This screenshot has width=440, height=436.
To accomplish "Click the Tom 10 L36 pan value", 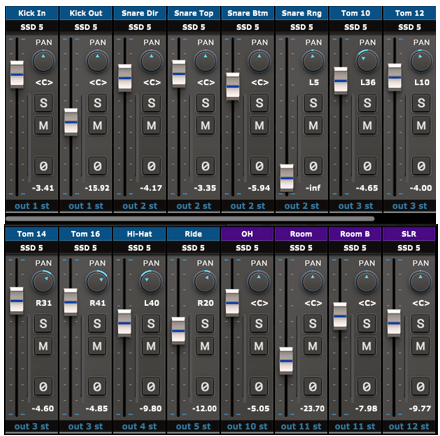I will (x=368, y=82).
